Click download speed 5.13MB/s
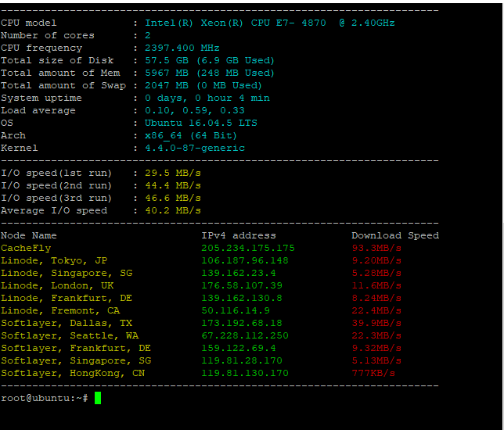 click(376, 360)
